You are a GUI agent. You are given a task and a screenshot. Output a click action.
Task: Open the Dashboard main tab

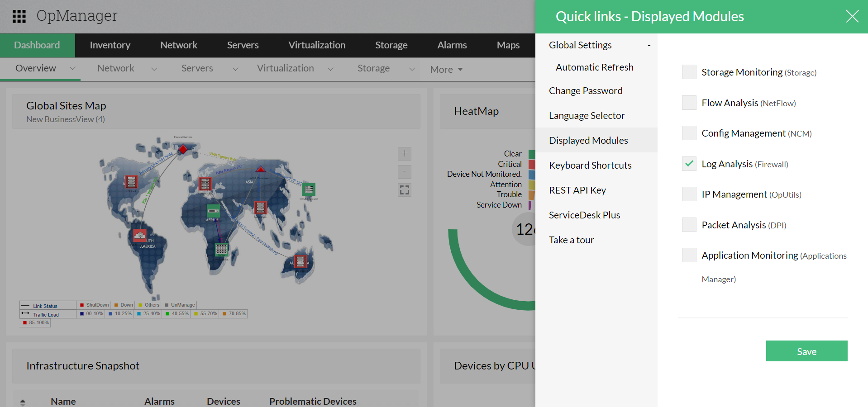click(37, 45)
